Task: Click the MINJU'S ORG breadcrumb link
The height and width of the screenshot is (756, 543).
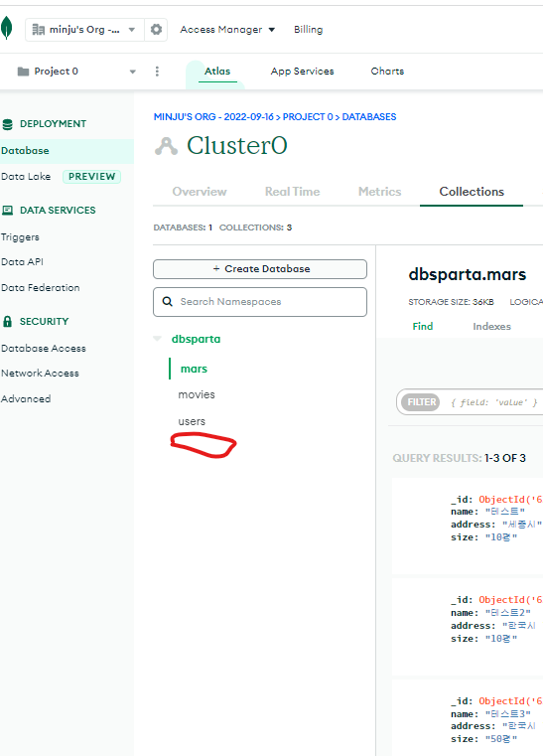Action: (213, 116)
